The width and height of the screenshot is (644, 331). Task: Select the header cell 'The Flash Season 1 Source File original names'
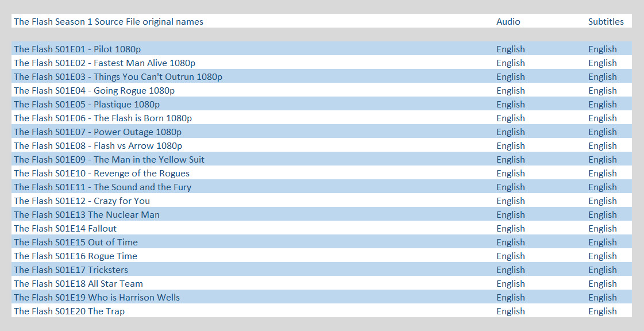(x=109, y=21)
